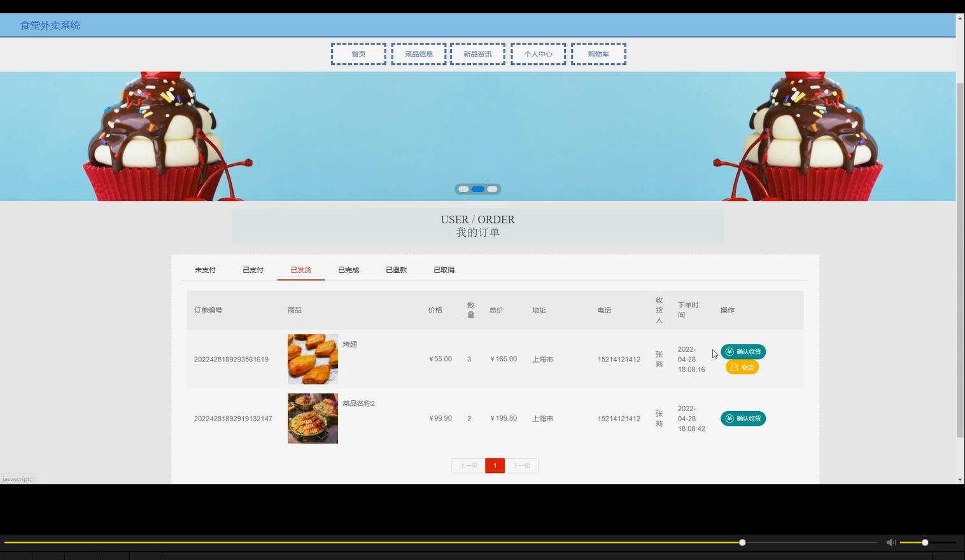Click the 上一页 pagination button
Image resolution: width=965 pixels, height=560 pixels.
pyautogui.click(x=468, y=466)
